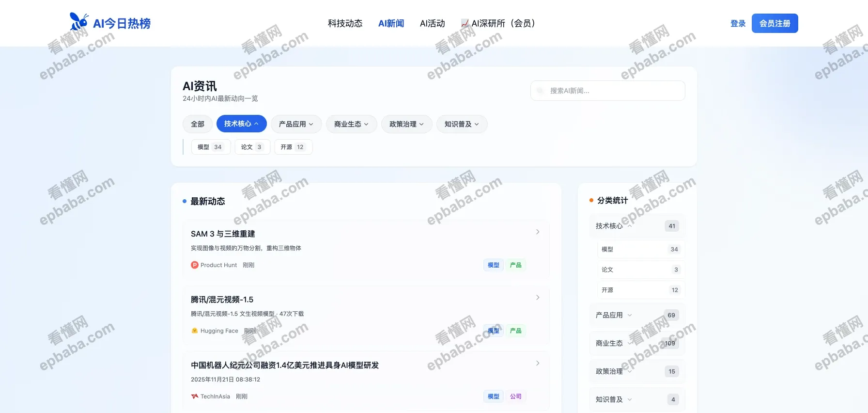Click the Product Hunt source icon

(x=195, y=265)
